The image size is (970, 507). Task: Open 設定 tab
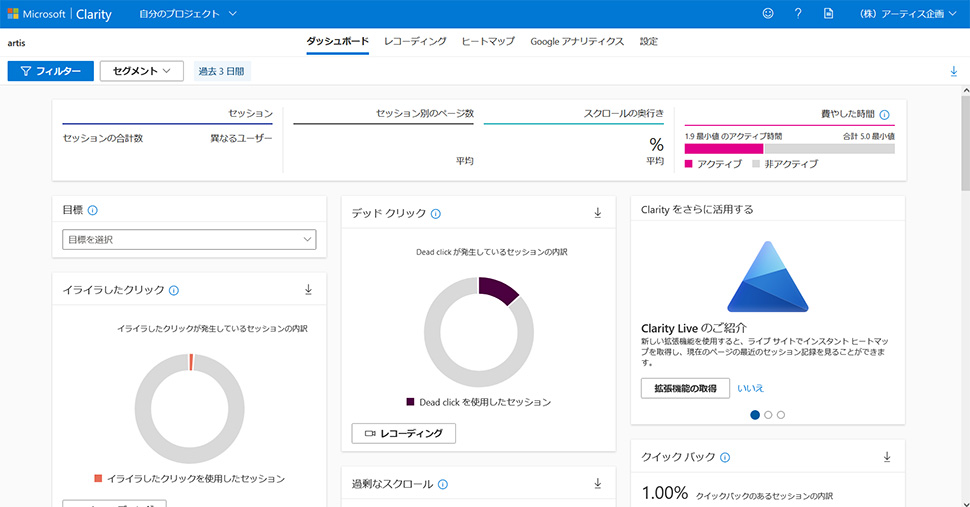pyautogui.click(x=648, y=41)
